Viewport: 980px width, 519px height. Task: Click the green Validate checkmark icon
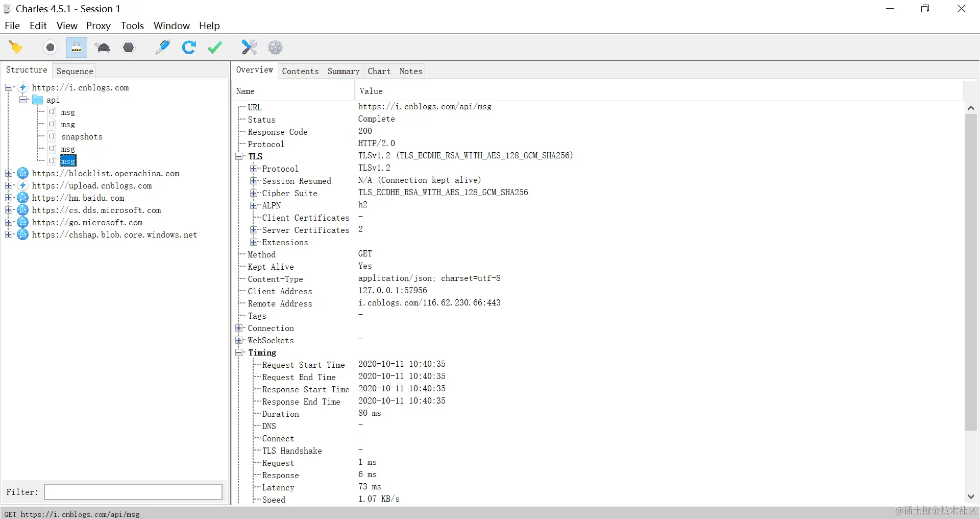coord(215,48)
